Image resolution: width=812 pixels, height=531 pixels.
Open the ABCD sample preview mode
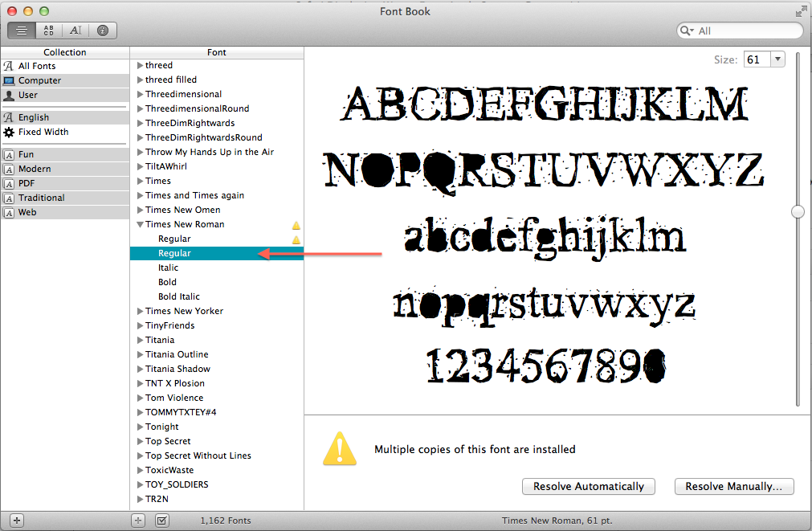click(x=48, y=30)
